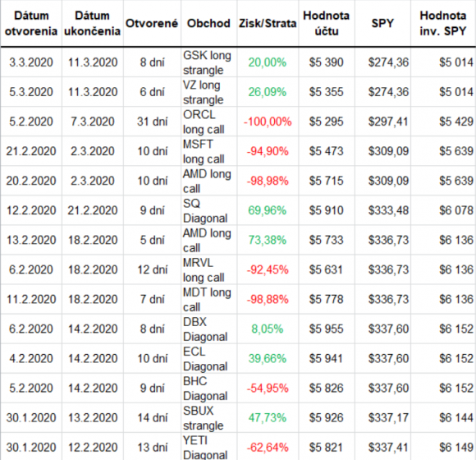Select the opening date 3.3.2020
The image size is (476, 460).
click(x=31, y=62)
